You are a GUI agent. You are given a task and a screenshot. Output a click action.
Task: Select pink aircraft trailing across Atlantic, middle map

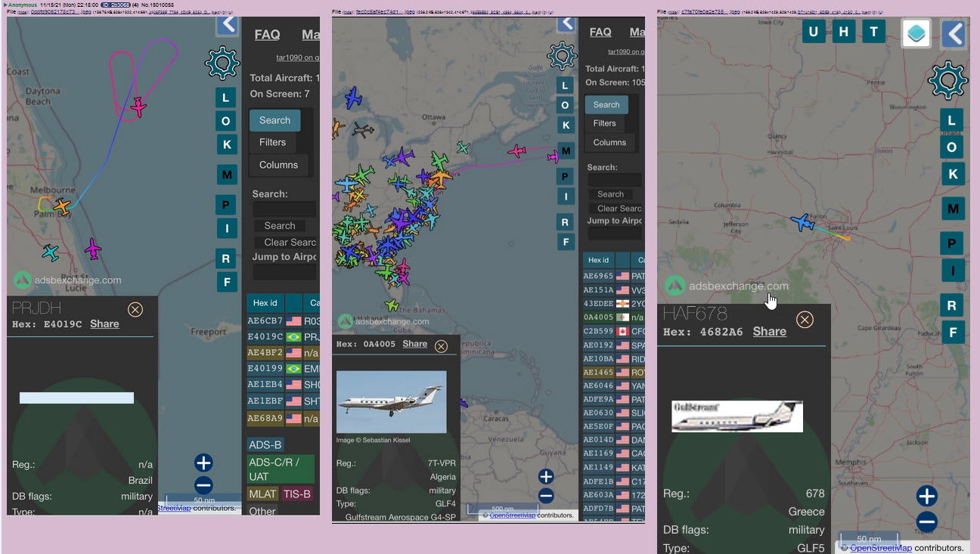tap(516, 152)
